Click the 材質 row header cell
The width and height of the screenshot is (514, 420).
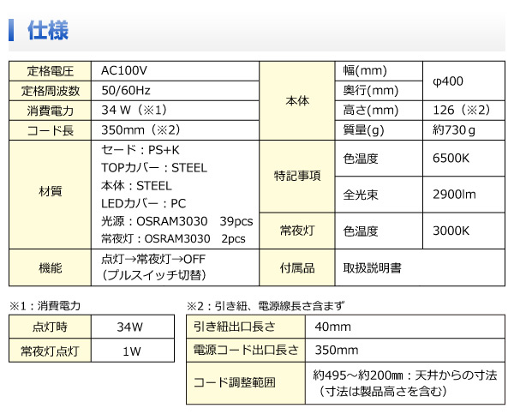pos(51,193)
